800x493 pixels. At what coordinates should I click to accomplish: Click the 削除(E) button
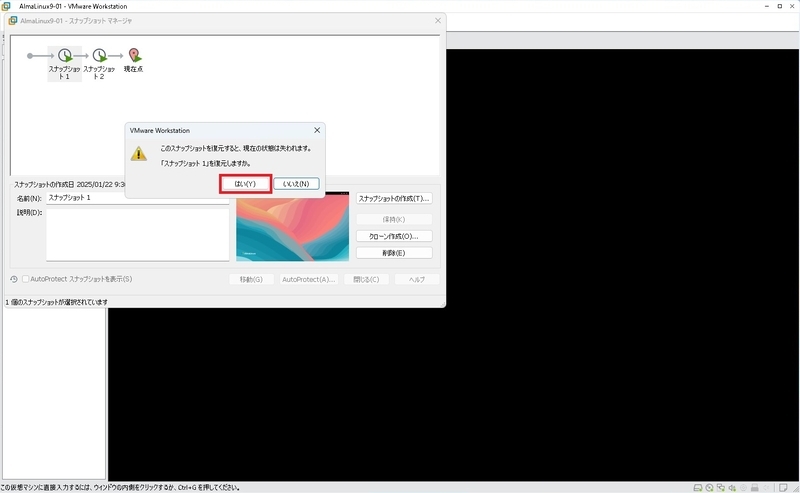394,253
